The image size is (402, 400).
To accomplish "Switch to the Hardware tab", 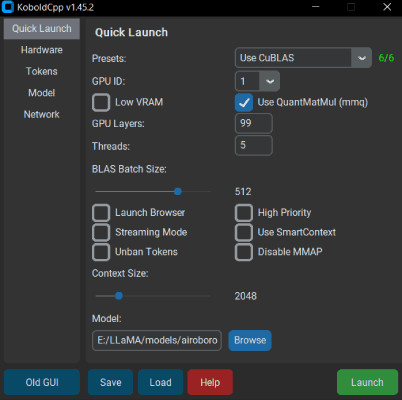I will (42, 50).
